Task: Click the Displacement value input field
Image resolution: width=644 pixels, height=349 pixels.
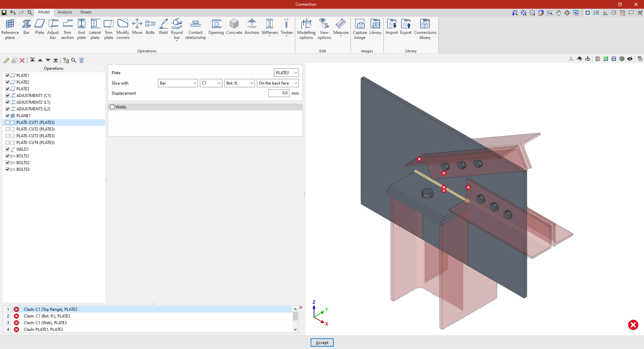Action: [278, 93]
